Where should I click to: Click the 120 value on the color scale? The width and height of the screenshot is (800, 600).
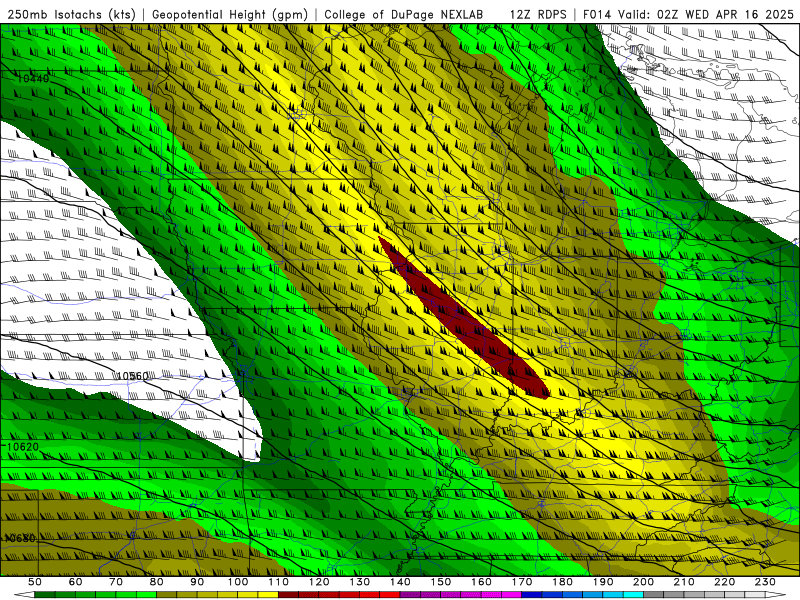[x=319, y=582]
